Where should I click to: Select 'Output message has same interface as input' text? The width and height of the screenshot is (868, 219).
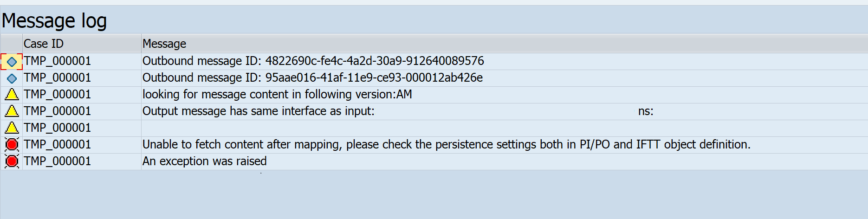point(258,111)
